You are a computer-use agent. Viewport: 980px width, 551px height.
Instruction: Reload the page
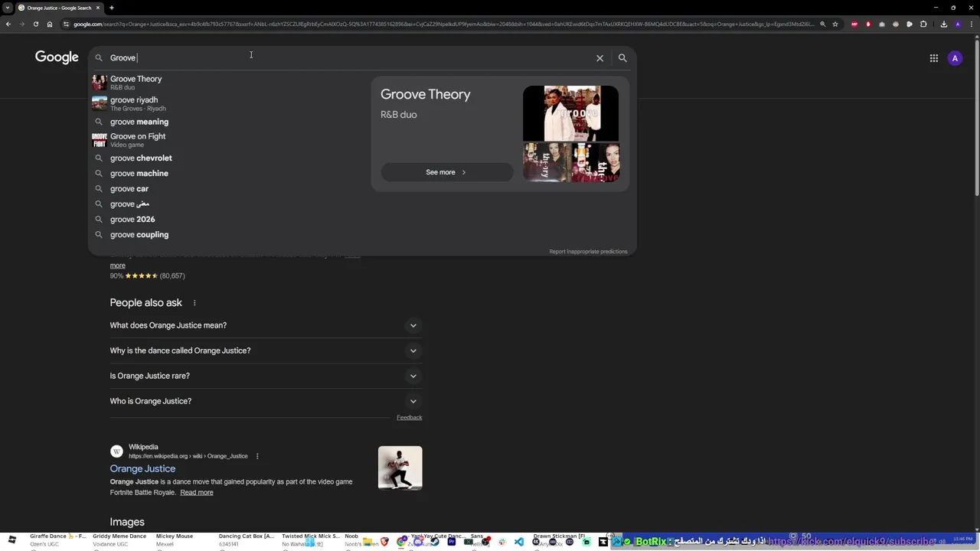(x=35, y=24)
